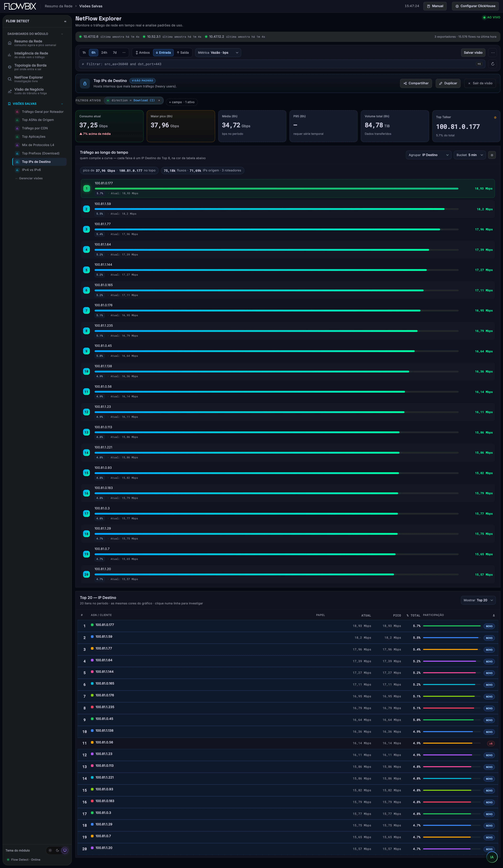
Task: Open the Bucket 5 min dropdown
Action: tap(470, 155)
